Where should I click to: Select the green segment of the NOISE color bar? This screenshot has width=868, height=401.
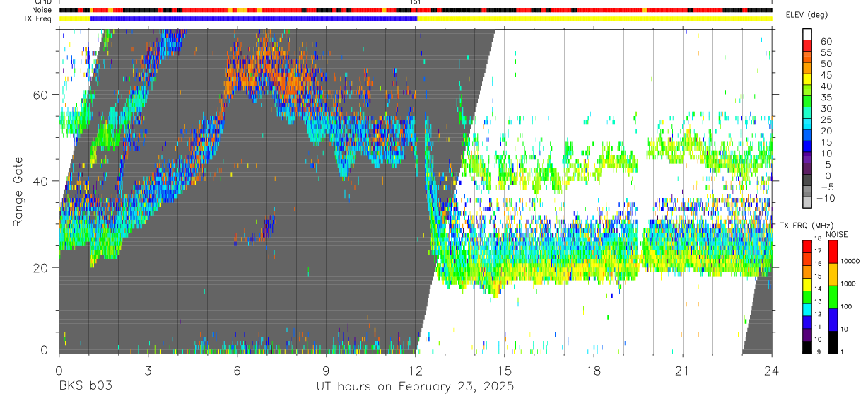click(x=833, y=296)
